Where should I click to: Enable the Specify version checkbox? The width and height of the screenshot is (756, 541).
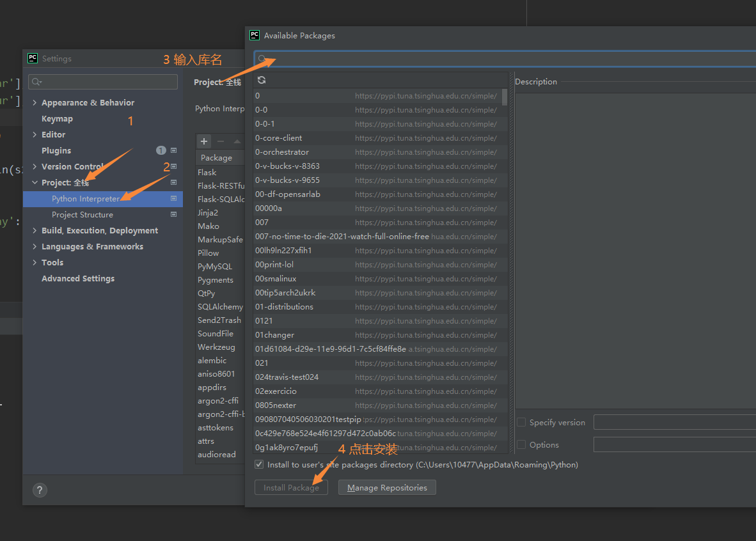pos(521,423)
